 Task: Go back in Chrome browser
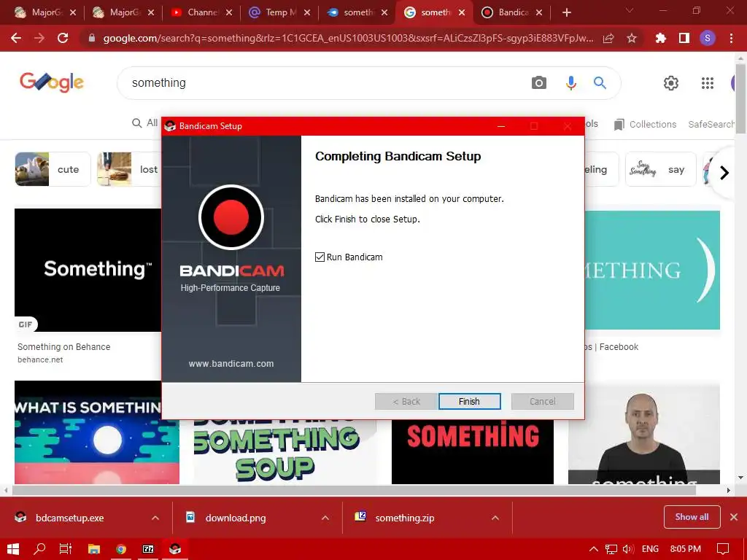(x=16, y=38)
